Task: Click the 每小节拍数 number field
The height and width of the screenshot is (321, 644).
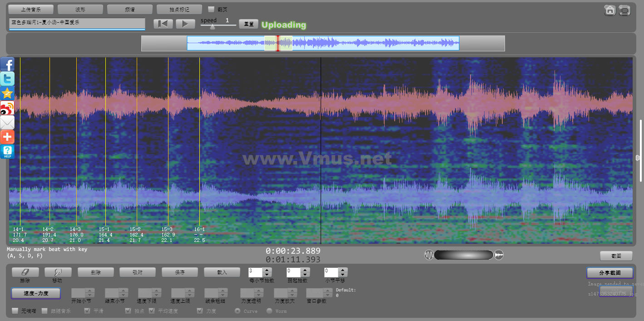Action: [x=256, y=272]
